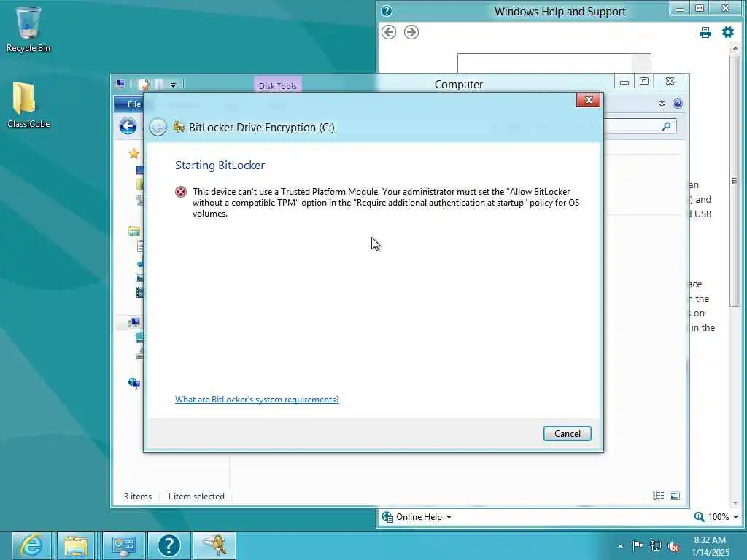
Task: Go back in Windows Help and Support
Action: [389, 32]
